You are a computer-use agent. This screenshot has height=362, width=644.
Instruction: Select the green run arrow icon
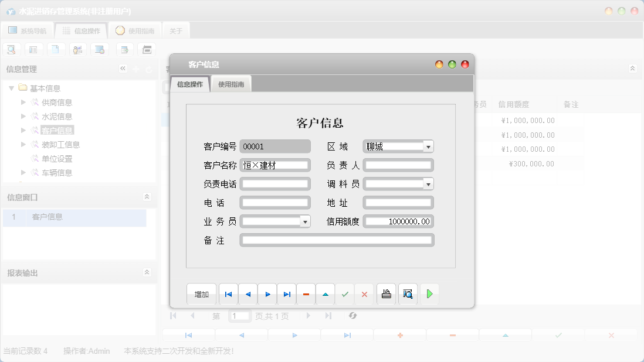429,293
